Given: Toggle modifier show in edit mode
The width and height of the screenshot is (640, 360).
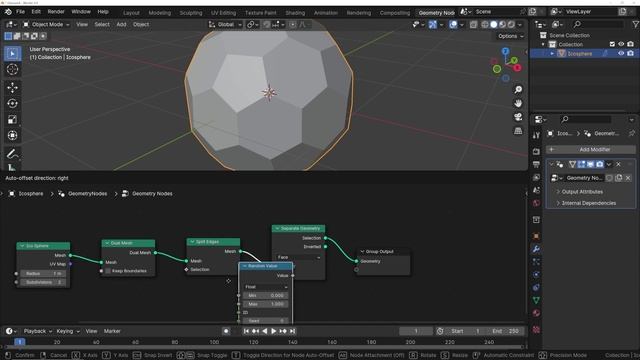Looking at the screenshot, I should click(x=581, y=164).
